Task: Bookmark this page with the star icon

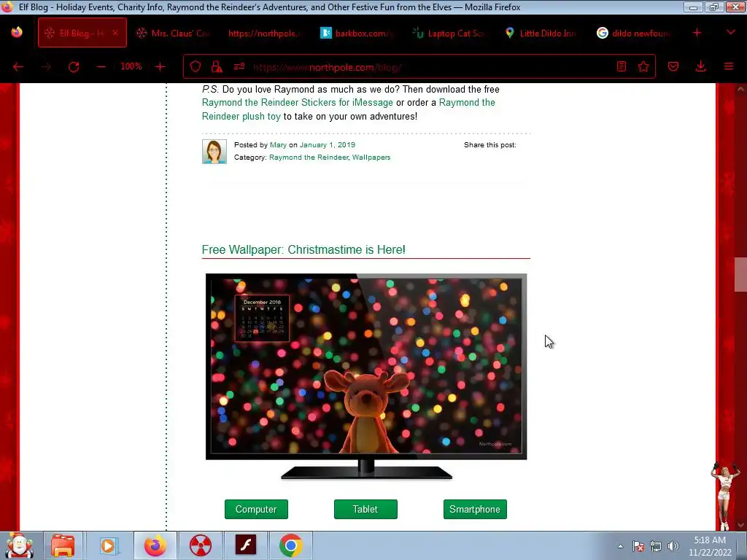Action: [643, 66]
